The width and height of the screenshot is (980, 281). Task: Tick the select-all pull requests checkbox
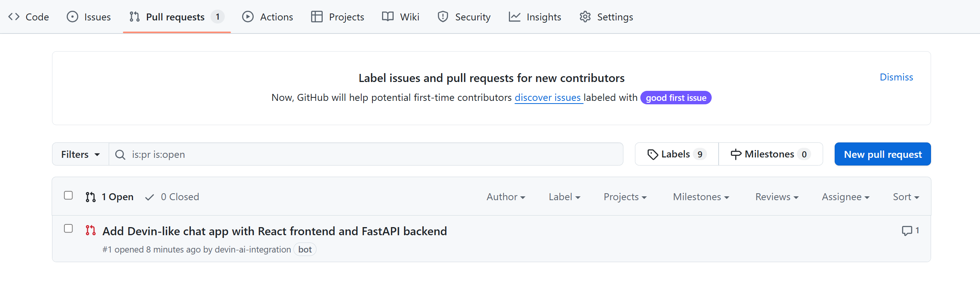click(68, 196)
